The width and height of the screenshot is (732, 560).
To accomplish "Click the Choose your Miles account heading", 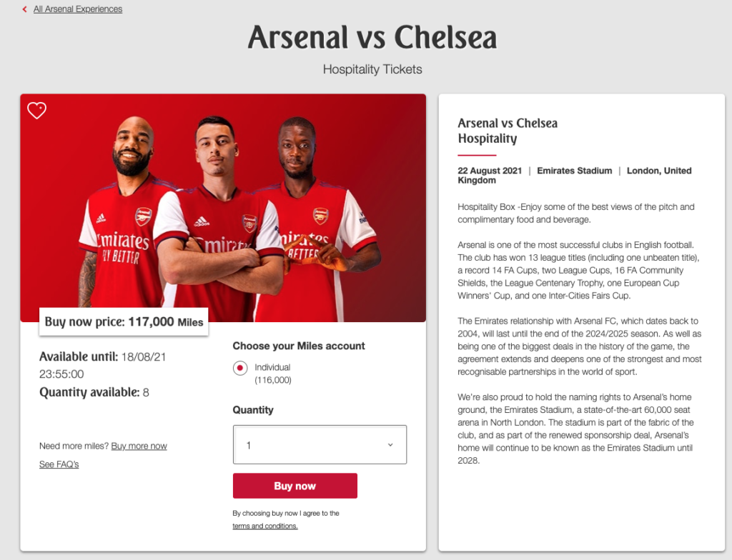I will pyautogui.click(x=299, y=346).
